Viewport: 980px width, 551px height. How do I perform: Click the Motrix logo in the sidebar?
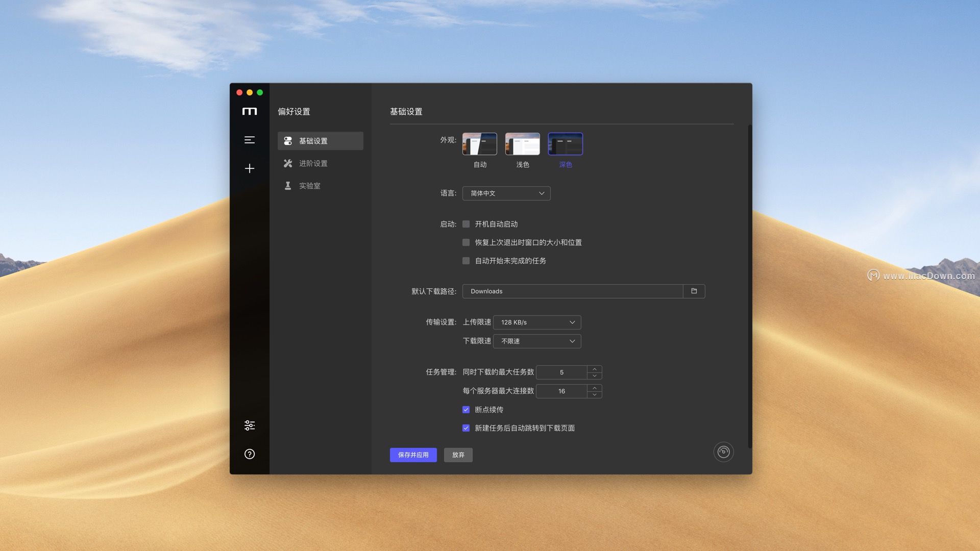(250, 111)
